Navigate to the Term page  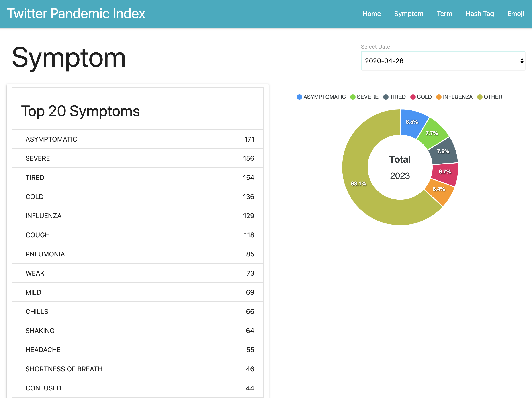coord(444,14)
